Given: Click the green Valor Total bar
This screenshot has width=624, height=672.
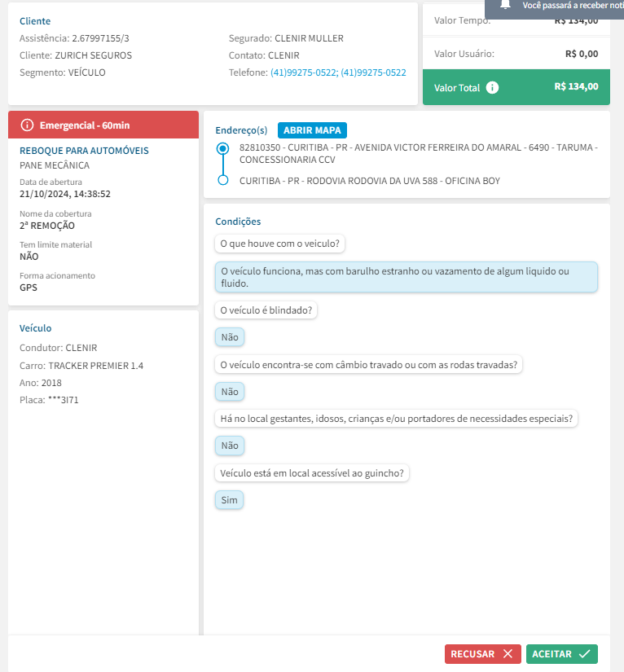Looking at the screenshot, I should pyautogui.click(x=516, y=87).
